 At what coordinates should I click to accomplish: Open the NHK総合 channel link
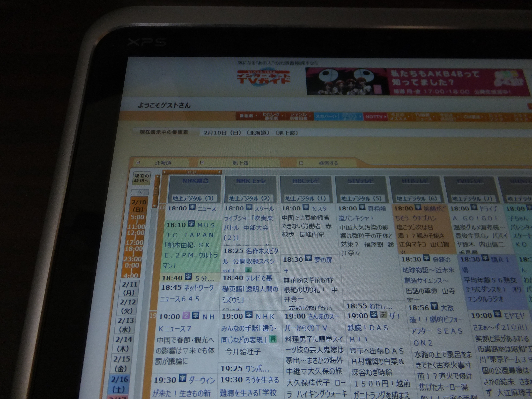point(195,181)
